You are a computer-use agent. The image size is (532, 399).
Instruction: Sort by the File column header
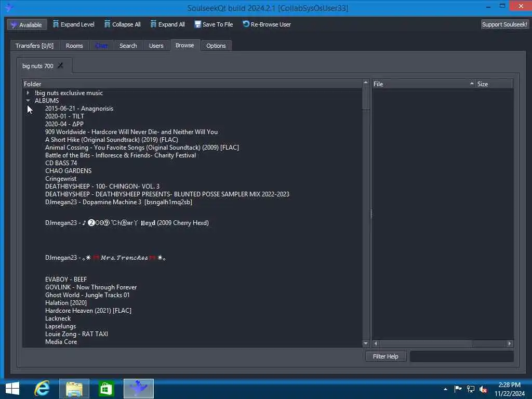[x=423, y=84]
